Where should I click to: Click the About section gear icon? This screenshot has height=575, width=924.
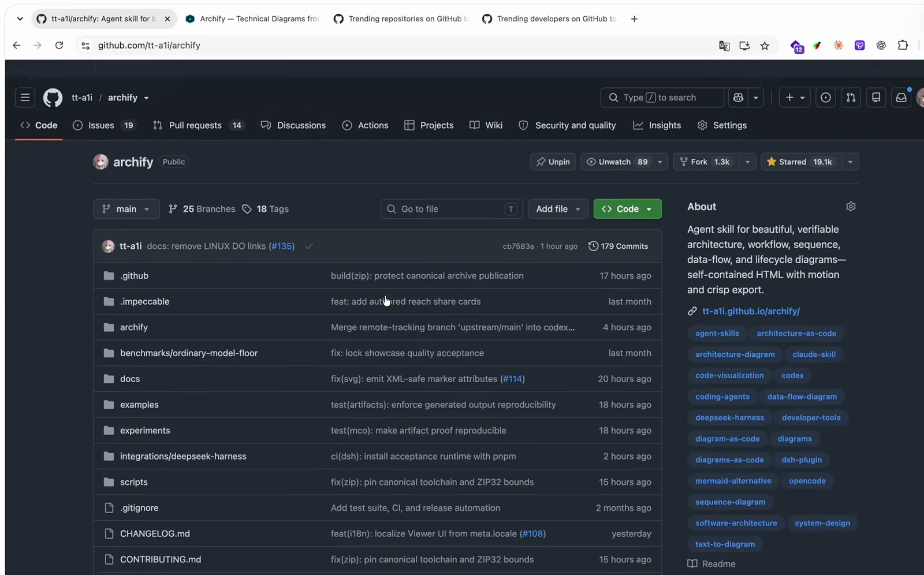click(851, 206)
